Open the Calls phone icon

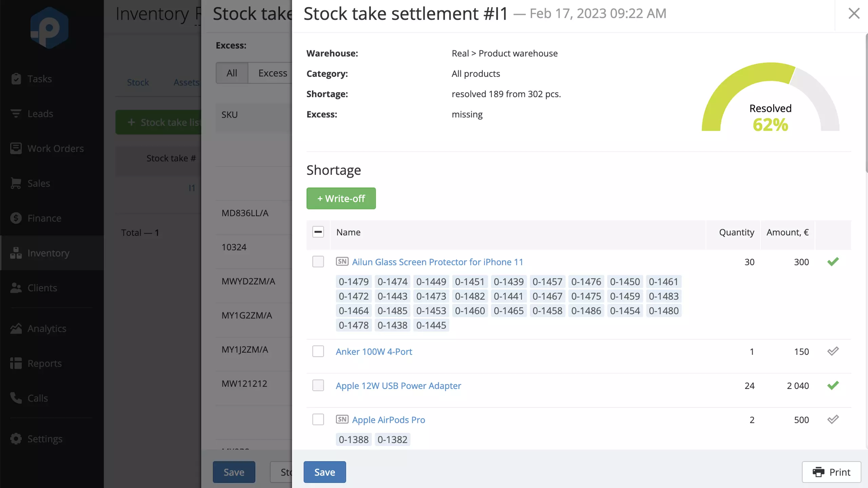16,398
